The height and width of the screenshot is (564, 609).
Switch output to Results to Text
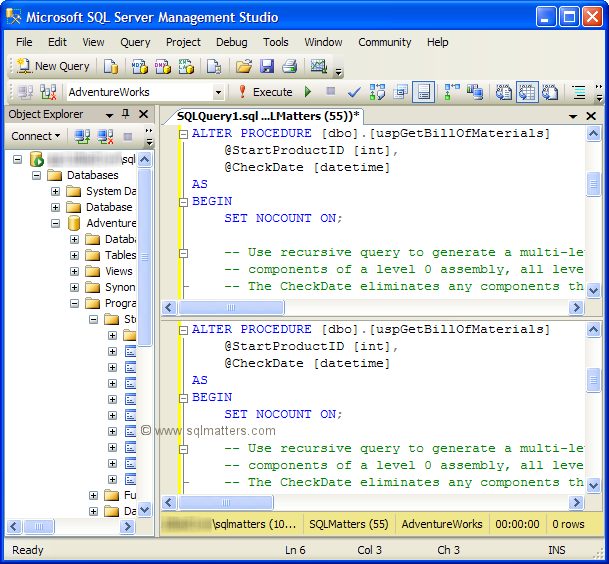coord(504,92)
